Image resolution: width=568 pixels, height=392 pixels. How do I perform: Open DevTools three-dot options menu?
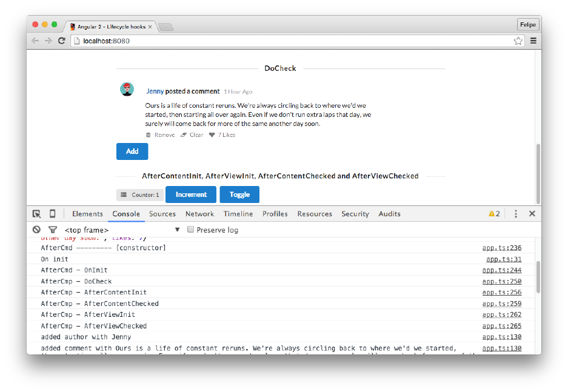click(x=516, y=214)
